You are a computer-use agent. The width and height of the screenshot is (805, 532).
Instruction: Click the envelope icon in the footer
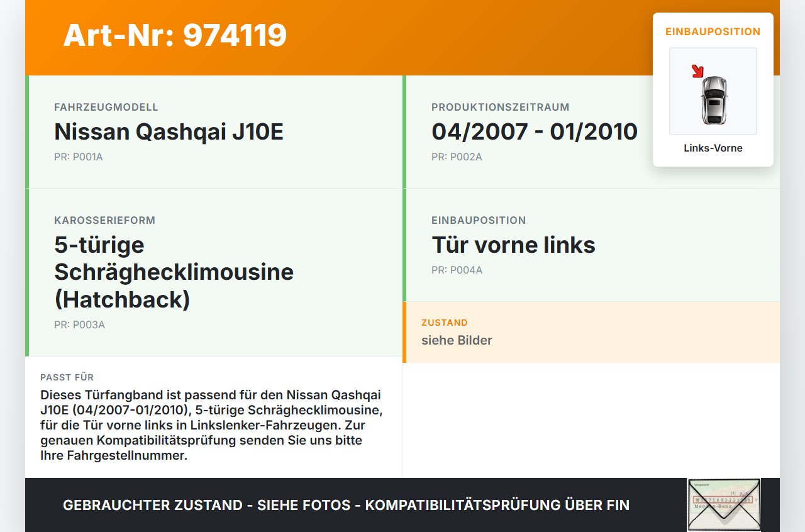(723, 514)
